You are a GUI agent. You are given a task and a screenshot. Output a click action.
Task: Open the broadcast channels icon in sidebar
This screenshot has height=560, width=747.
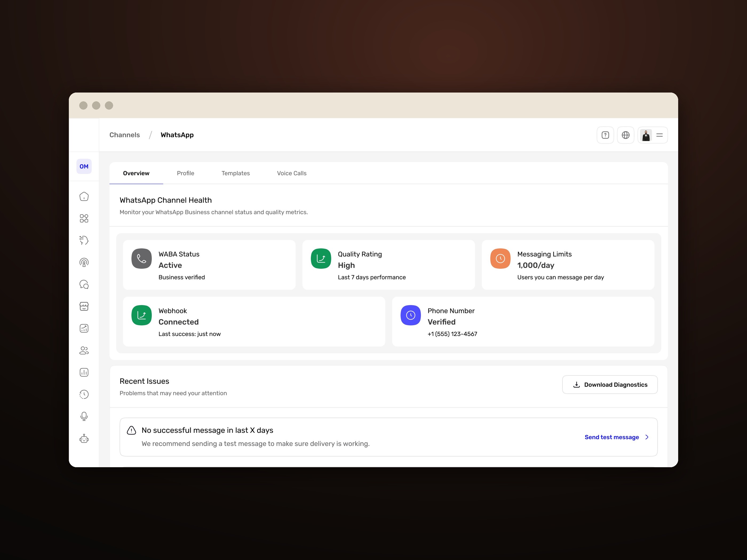84,262
